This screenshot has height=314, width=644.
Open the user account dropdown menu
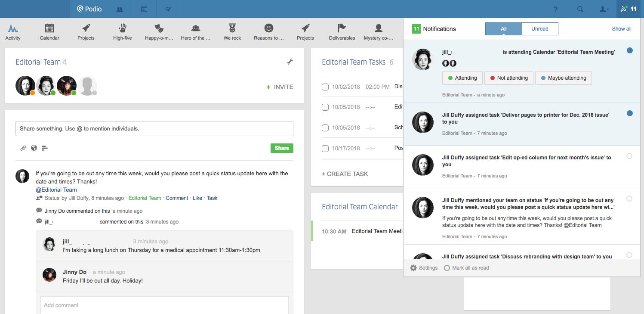tap(604, 9)
